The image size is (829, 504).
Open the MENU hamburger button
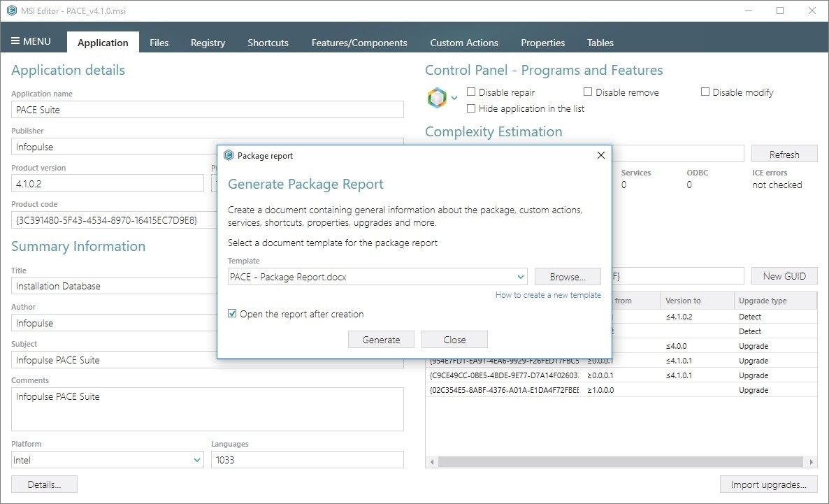pyautogui.click(x=31, y=41)
